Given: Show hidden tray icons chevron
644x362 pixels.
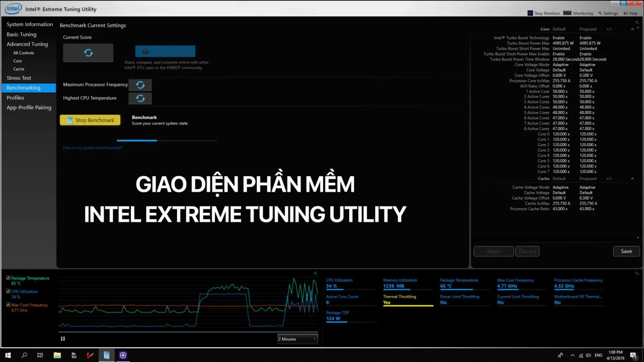Looking at the screenshot, I should coord(572,355).
